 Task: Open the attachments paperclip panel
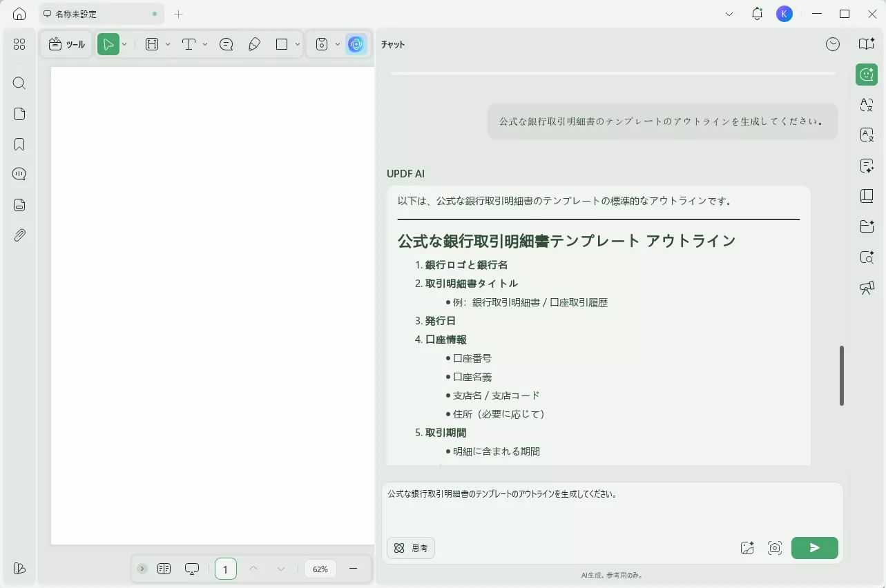(19, 235)
